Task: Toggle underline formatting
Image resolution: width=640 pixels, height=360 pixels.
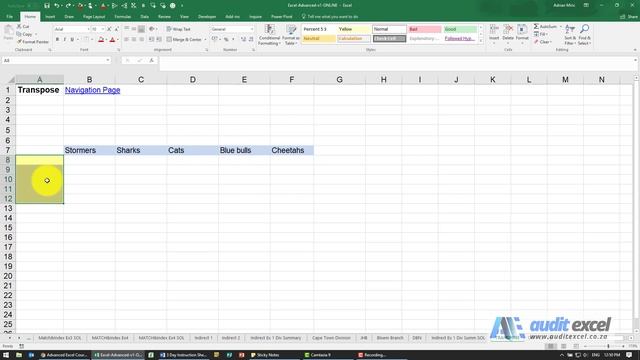Action: pyautogui.click(x=72, y=40)
